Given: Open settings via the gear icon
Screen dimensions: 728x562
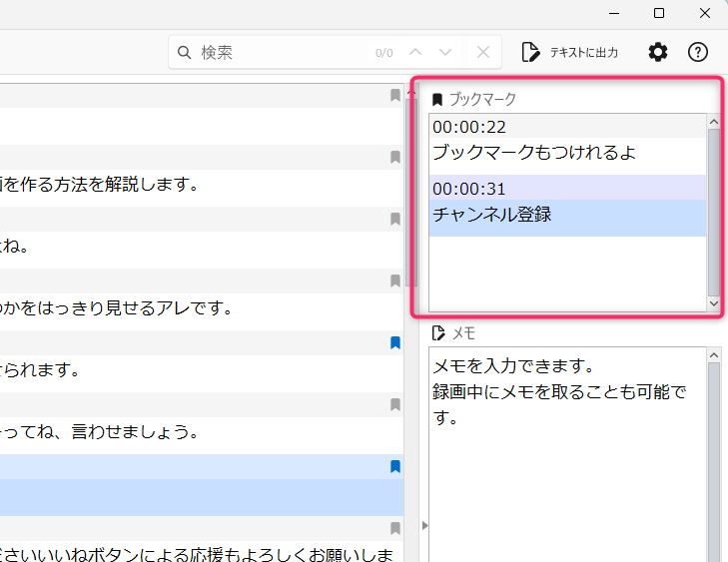Looking at the screenshot, I should pyautogui.click(x=657, y=52).
